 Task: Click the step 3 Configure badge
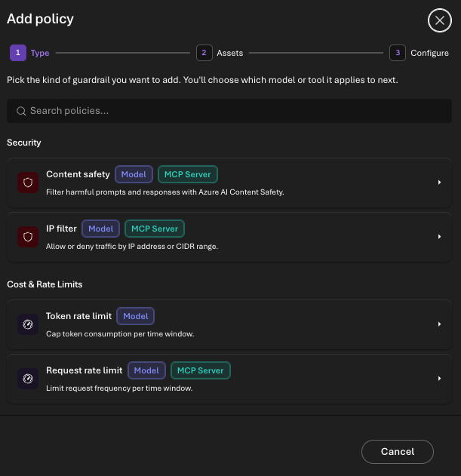point(398,53)
